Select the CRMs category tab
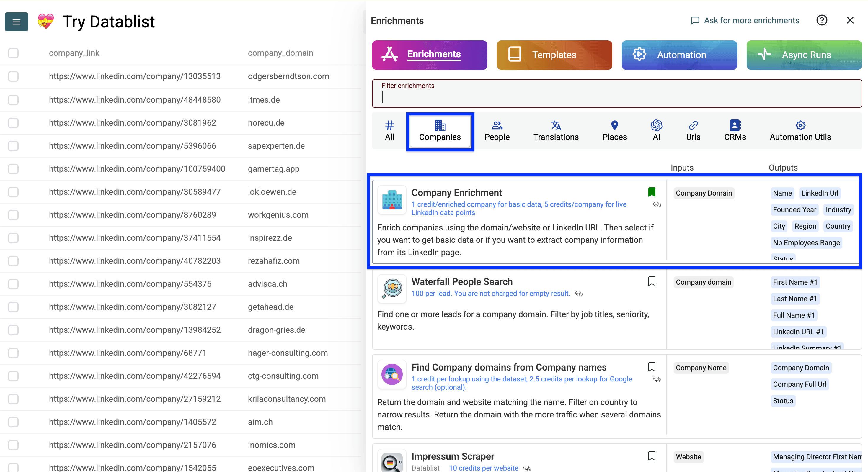Image resolution: width=868 pixels, height=472 pixels. coord(735,131)
